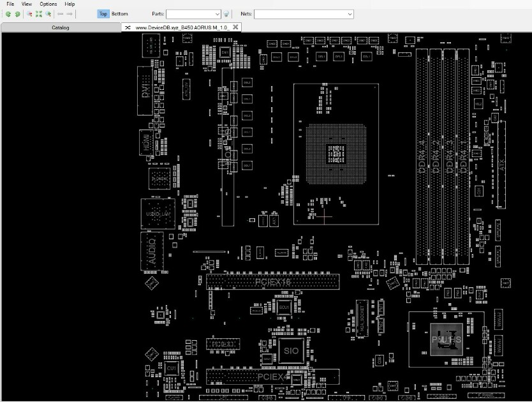Open the Options menu
Screen dimensions: 532x402
tap(48, 4)
